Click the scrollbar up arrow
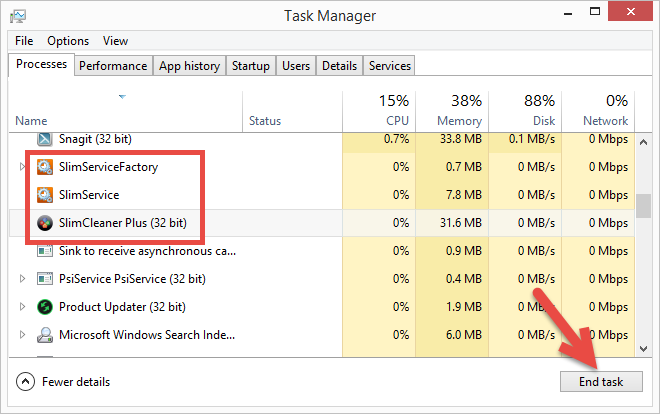660x414 pixels. click(643, 142)
